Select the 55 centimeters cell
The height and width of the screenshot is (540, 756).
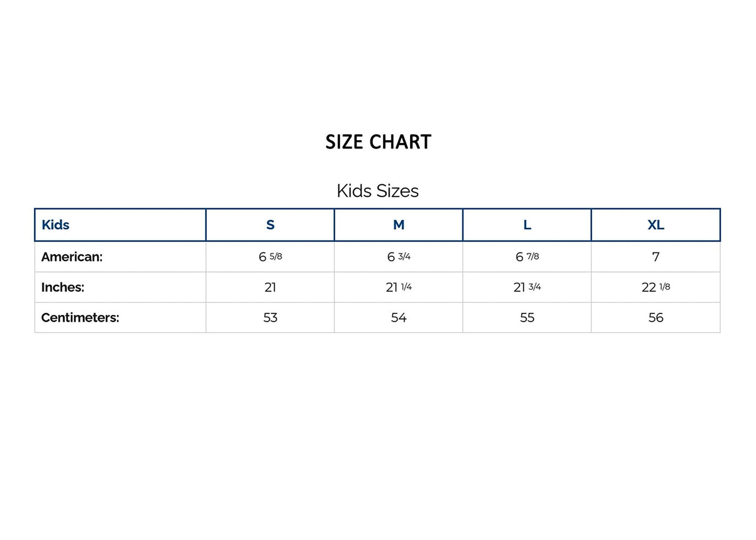[527, 318]
